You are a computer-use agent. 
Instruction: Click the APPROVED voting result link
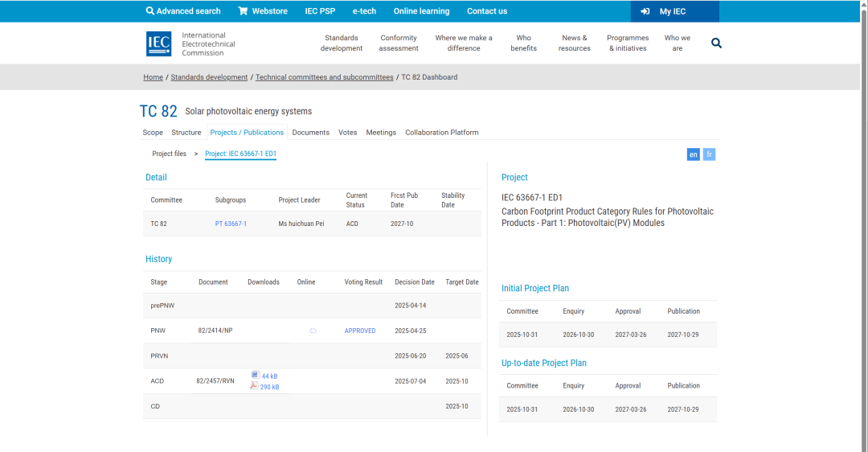tap(359, 331)
